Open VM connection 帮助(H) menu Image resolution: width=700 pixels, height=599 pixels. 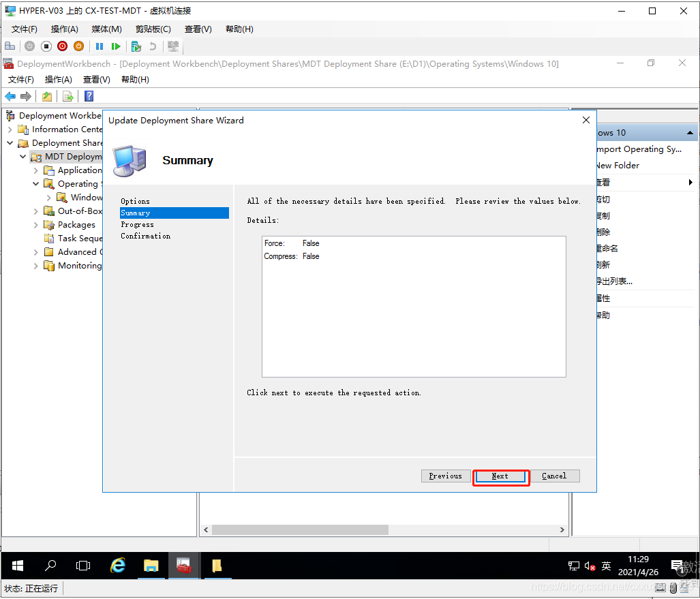tap(239, 29)
